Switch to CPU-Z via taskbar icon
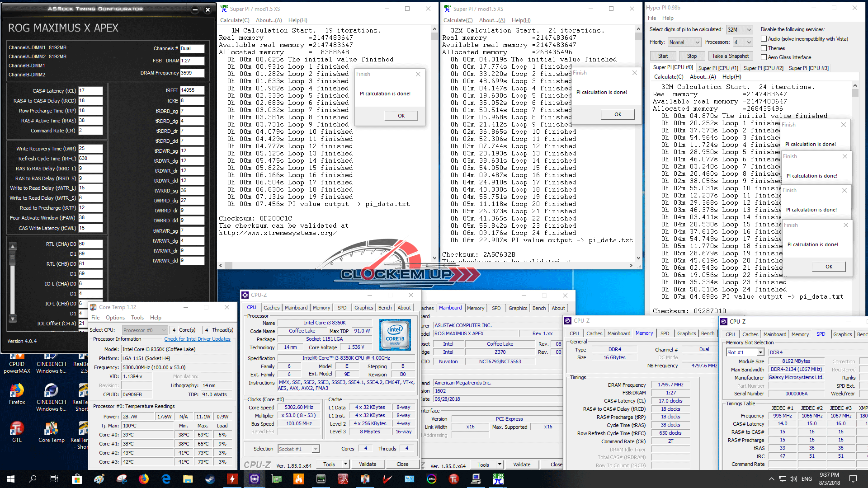 (255, 479)
